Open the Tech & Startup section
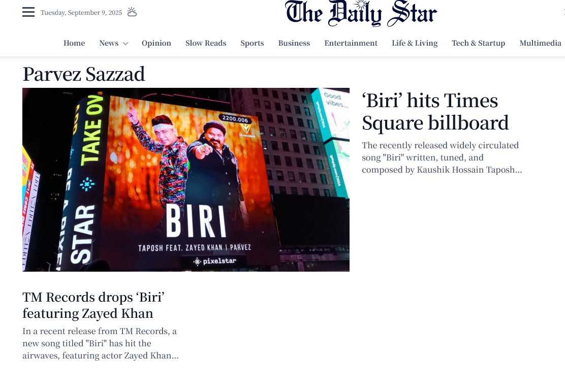The width and height of the screenshot is (565, 392). coord(478,43)
